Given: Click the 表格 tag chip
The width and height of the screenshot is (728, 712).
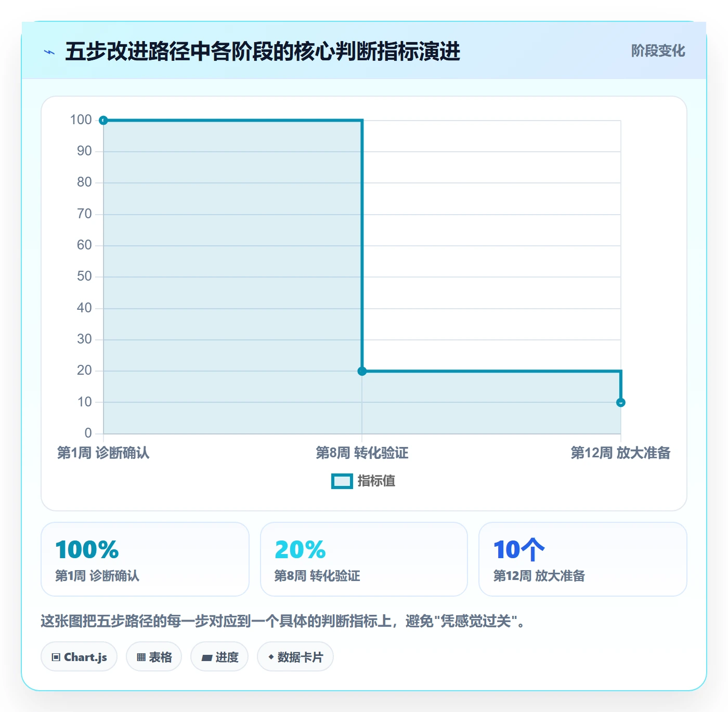Looking at the screenshot, I should 154,657.
